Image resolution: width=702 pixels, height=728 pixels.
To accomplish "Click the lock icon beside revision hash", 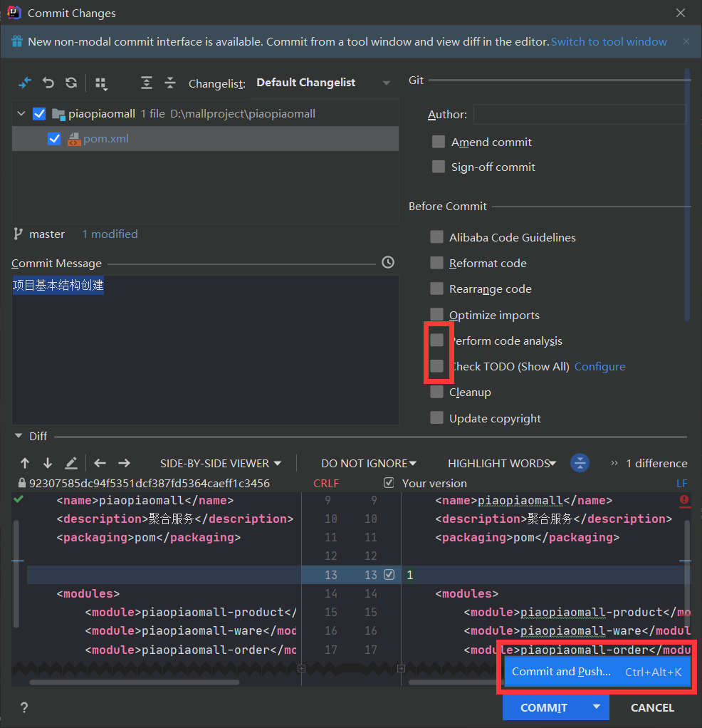I will pos(21,483).
